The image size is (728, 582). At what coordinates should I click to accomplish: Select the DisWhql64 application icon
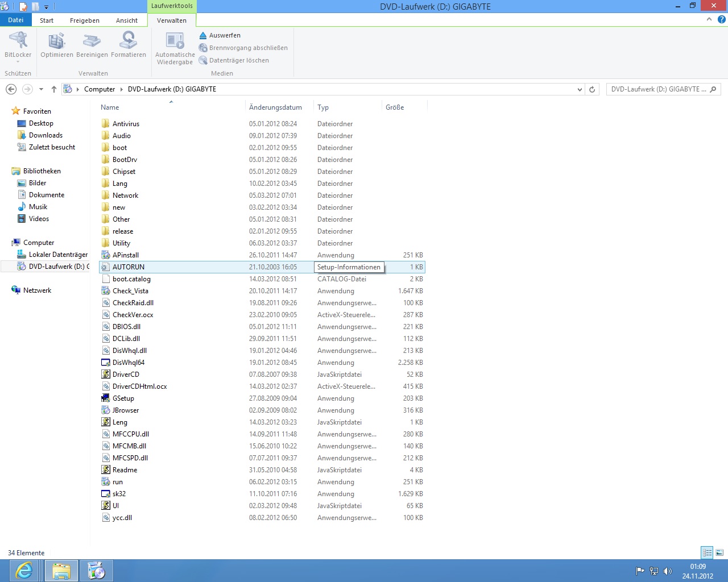tap(106, 362)
